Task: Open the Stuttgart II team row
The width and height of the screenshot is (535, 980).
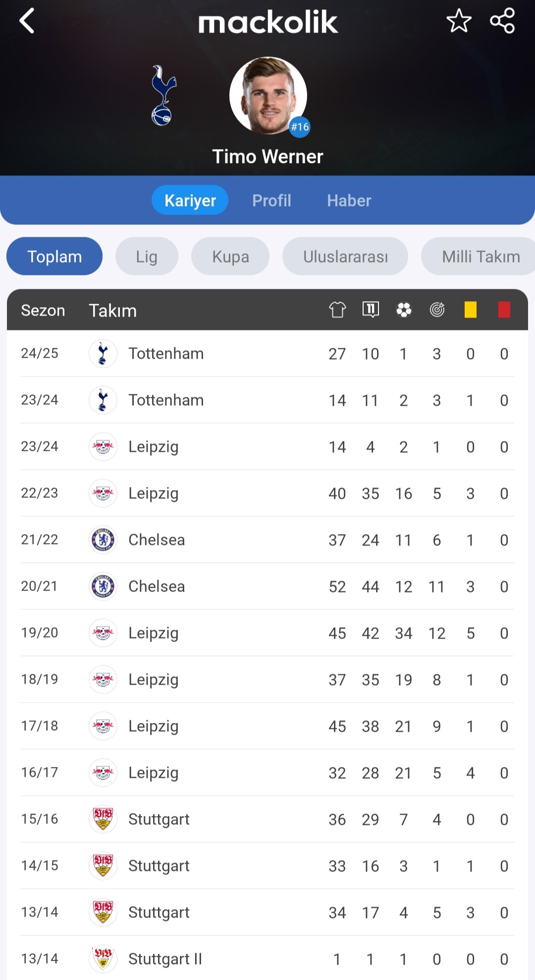Action: tap(267, 958)
